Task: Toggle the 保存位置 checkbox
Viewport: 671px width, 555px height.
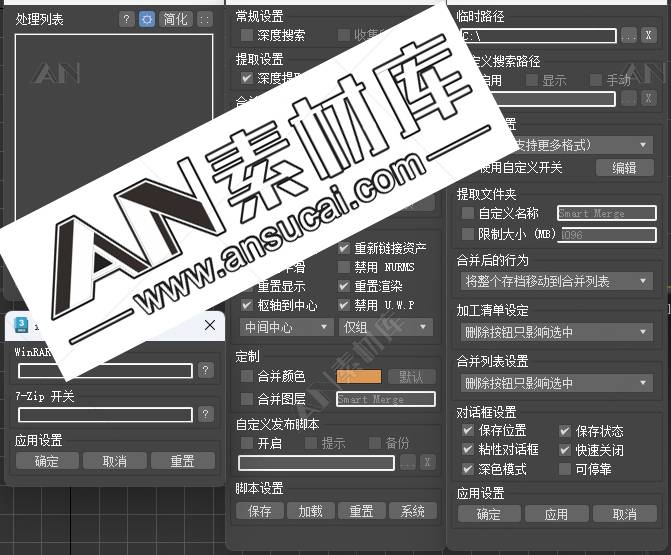Action: (468, 430)
